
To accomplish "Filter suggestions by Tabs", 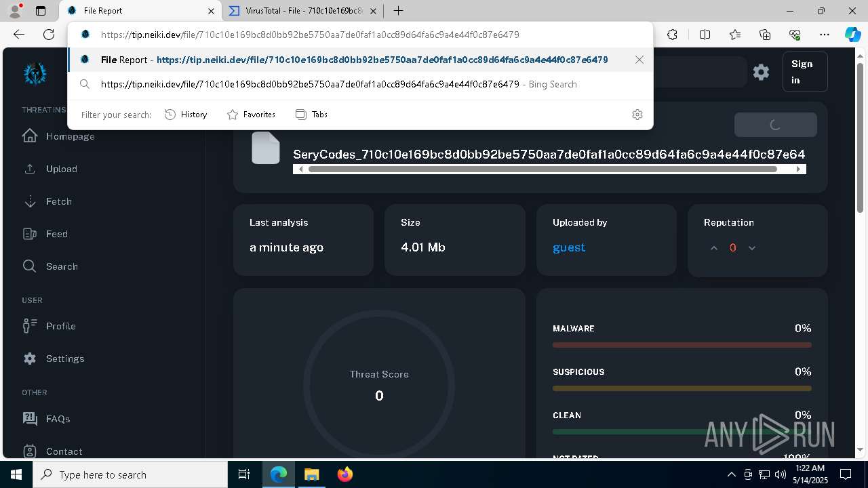I will (312, 115).
